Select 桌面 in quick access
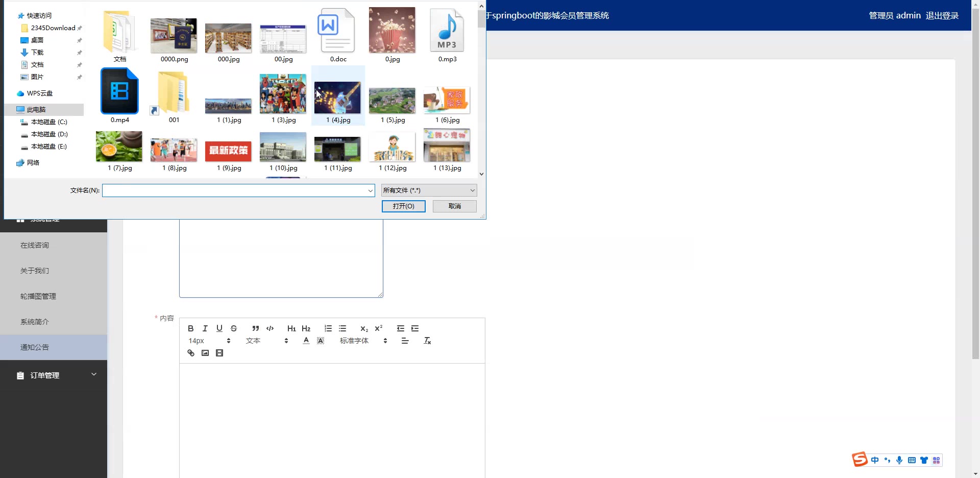The height and width of the screenshot is (478, 980). (37, 40)
